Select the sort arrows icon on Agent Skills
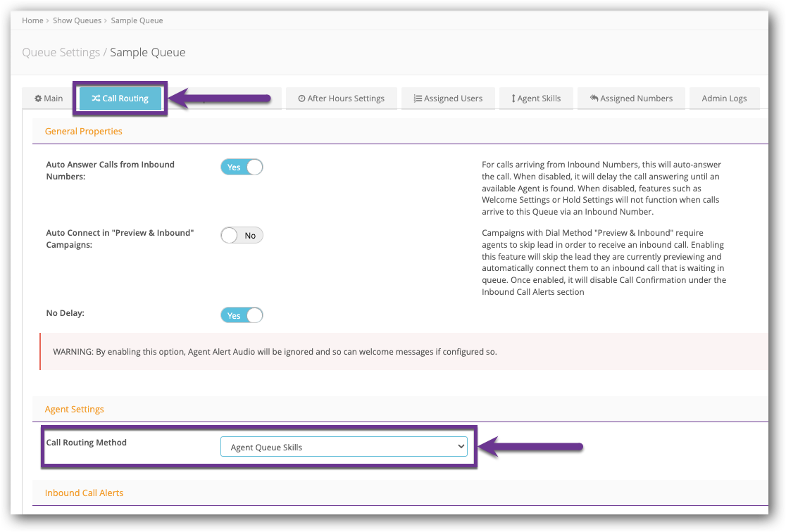Image resolution: width=786 pixels, height=532 pixels. click(x=513, y=99)
